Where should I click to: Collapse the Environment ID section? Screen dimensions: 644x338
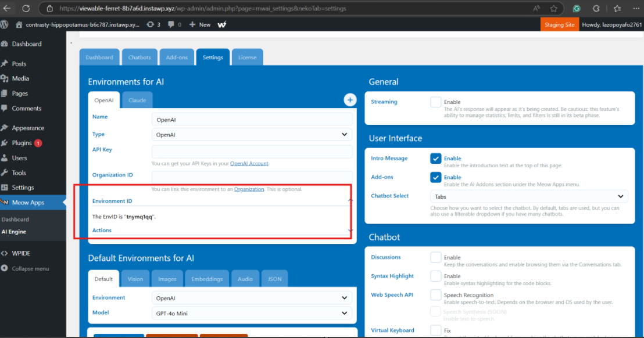350,200
